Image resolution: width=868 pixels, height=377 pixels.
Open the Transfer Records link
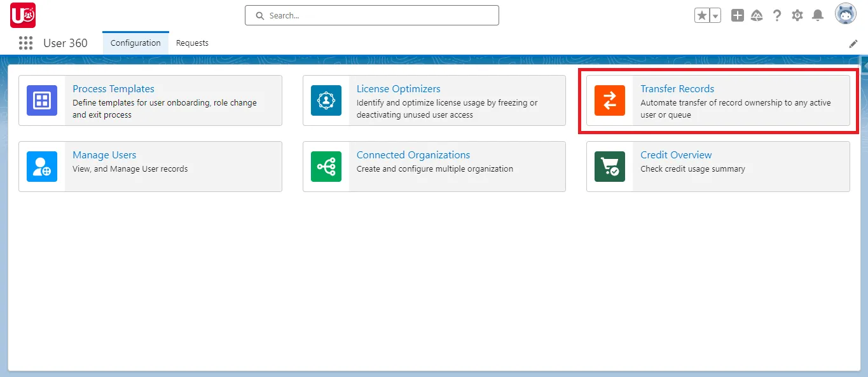pos(677,88)
